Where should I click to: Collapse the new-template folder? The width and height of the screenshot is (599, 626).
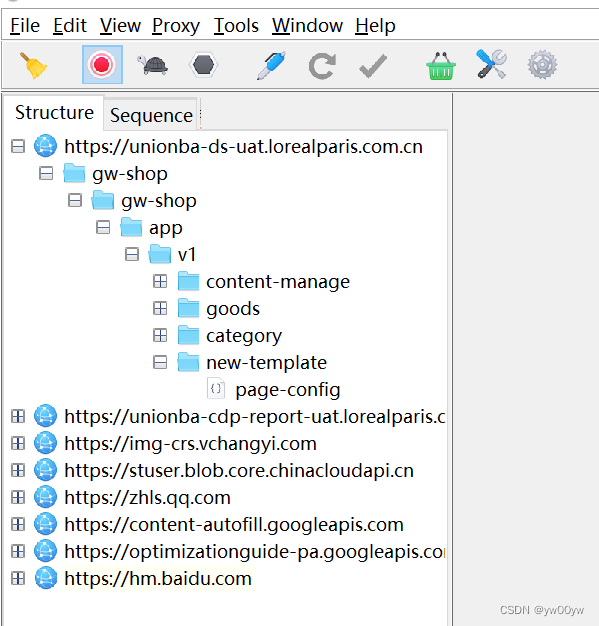coord(160,363)
